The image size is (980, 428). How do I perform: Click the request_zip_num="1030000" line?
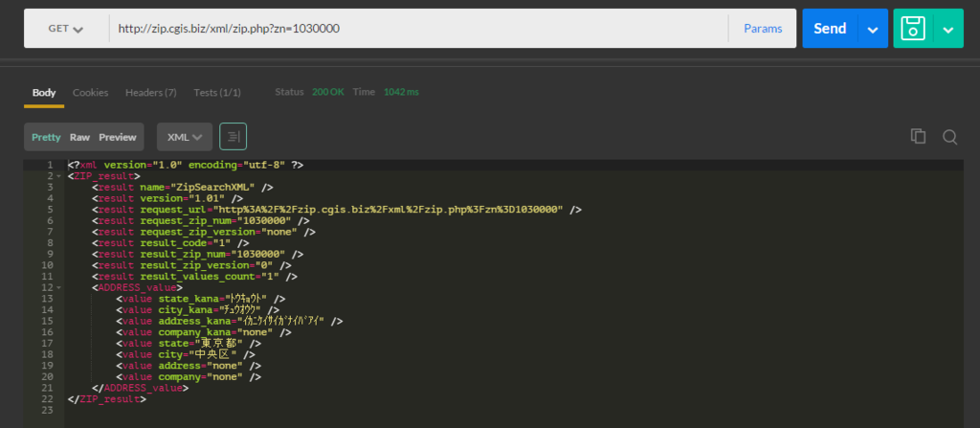201,221
